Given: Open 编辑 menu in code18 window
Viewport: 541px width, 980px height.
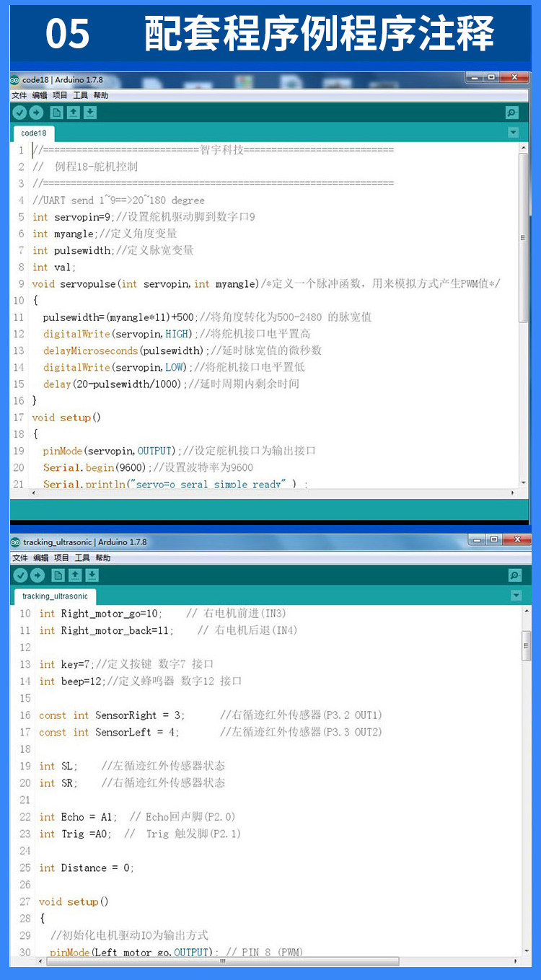Looking at the screenshot, I should [39, 95].
